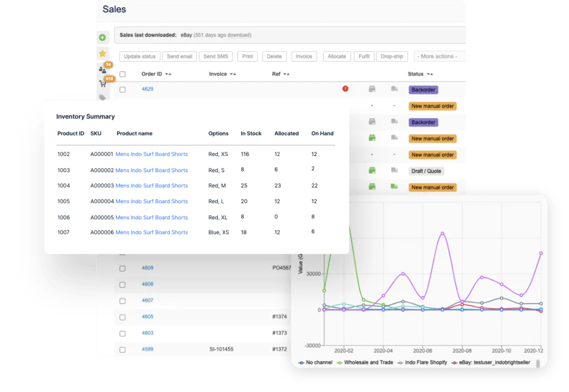Sort by Ref column arrows
Viewport: 569px width, 392px height.
[286, 74]
